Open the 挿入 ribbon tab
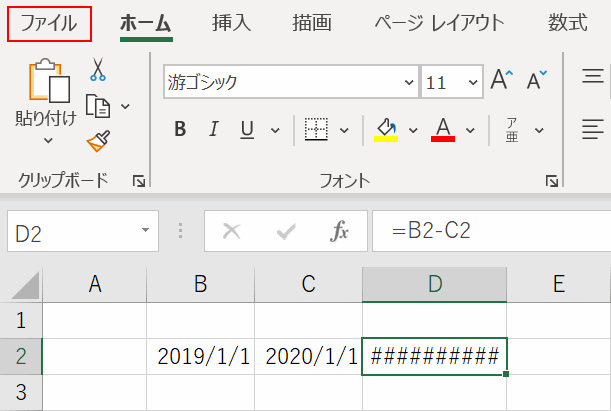This screenshot has width=611, height=411. [231, 23]
